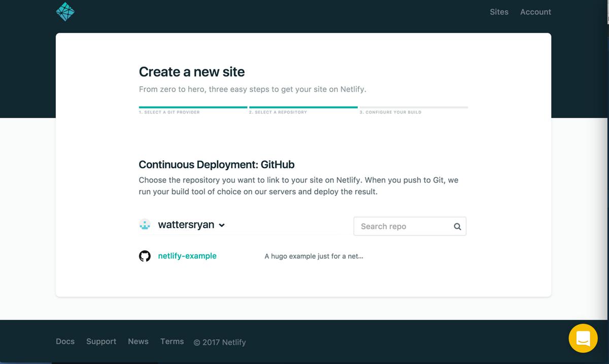609x364 pixels.
Task: Click the Netlify logo icon
Action: pyautogui.click(x=65, y=11)
